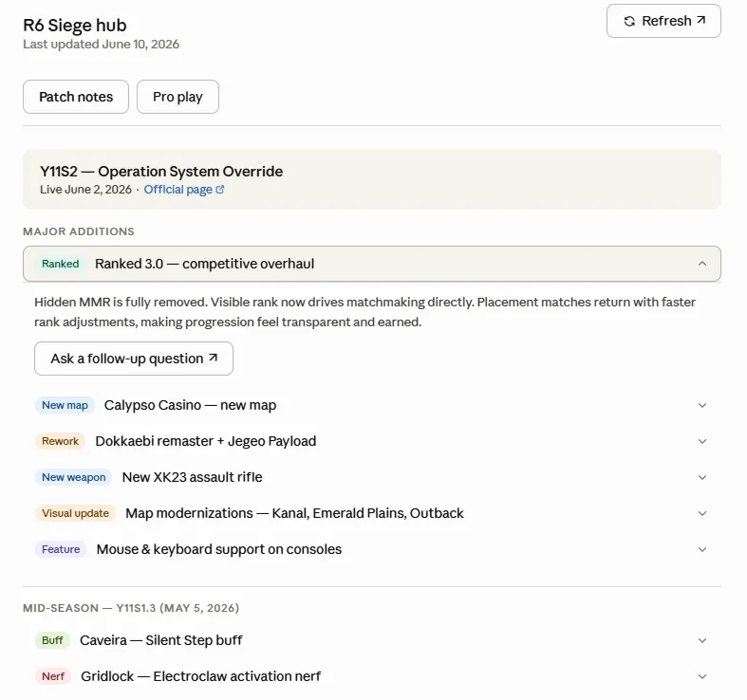Click the New weapon tag
The image size is (747, 700).
[x=73, y=477]
